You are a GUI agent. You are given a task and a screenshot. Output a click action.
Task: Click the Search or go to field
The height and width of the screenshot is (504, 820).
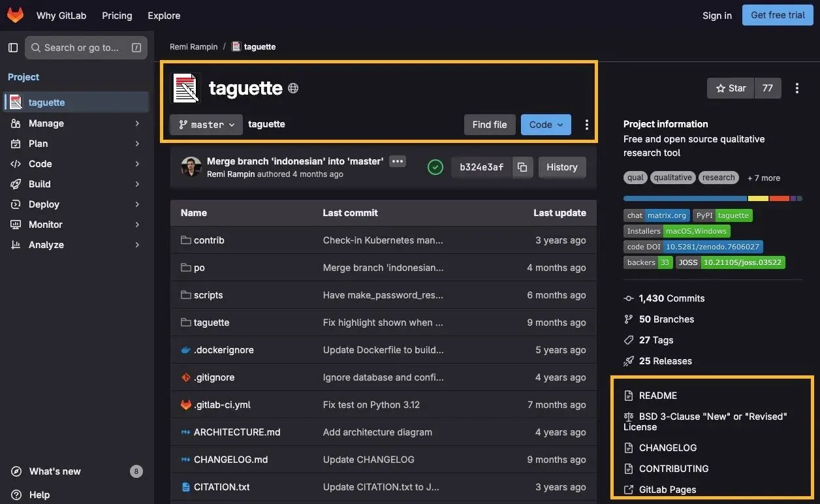pos(86,48)
